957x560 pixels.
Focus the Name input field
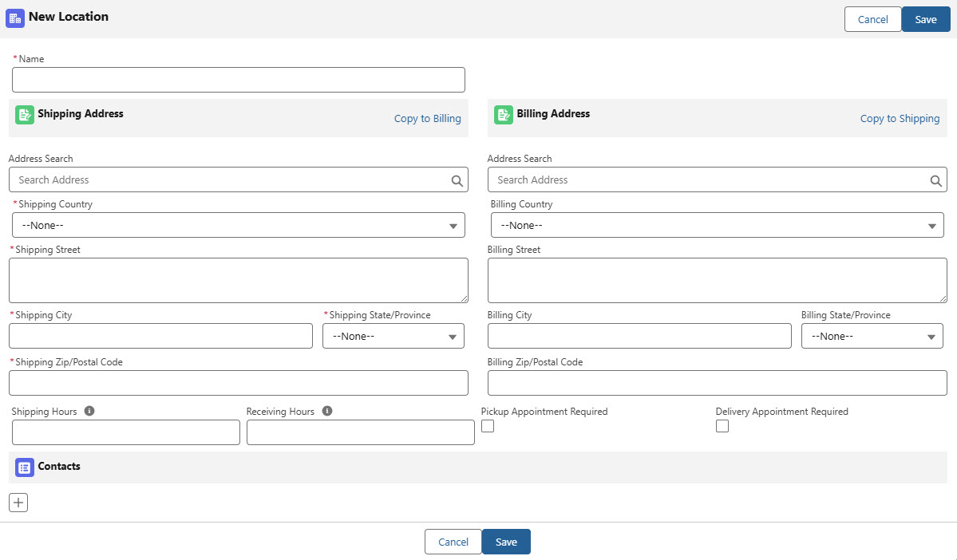click(x=239, y=80)
